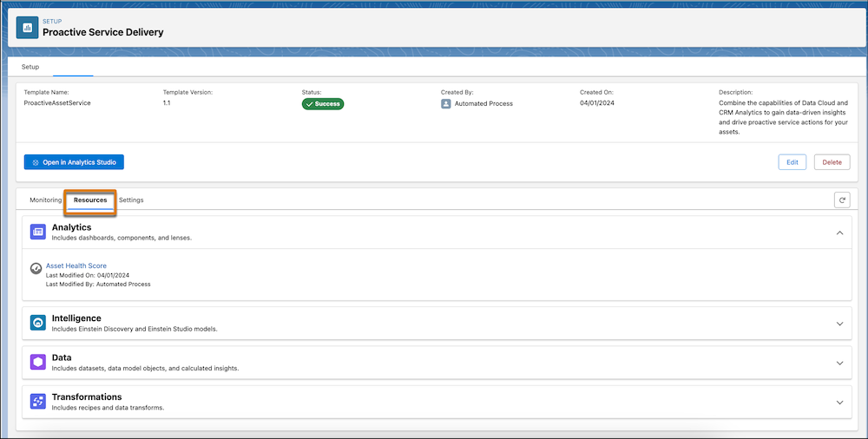The height and width of the screenshot is (439, 868).
Task: Expand the Transformations section chevron
Action: click(x=839, y=403)
